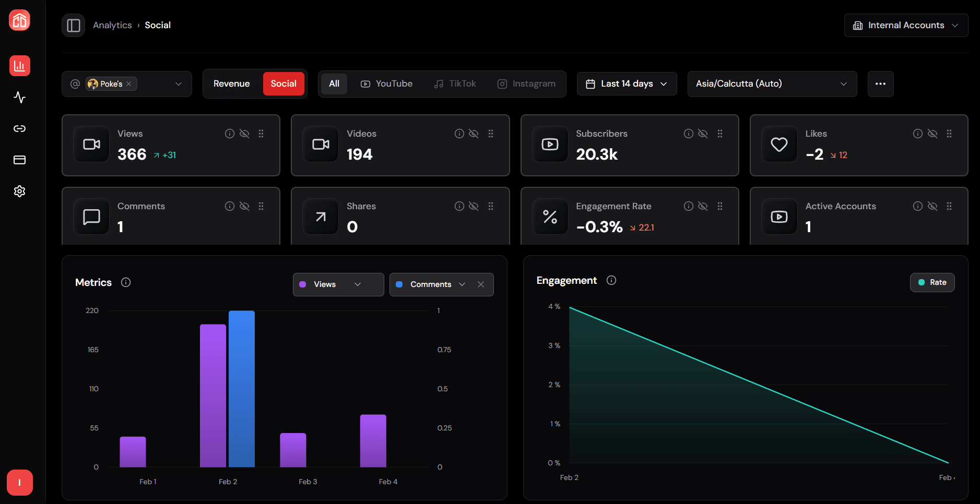Show info for Engagement Rate card
The height and width of the screenshot is (504, 980).
click(689, 206)
